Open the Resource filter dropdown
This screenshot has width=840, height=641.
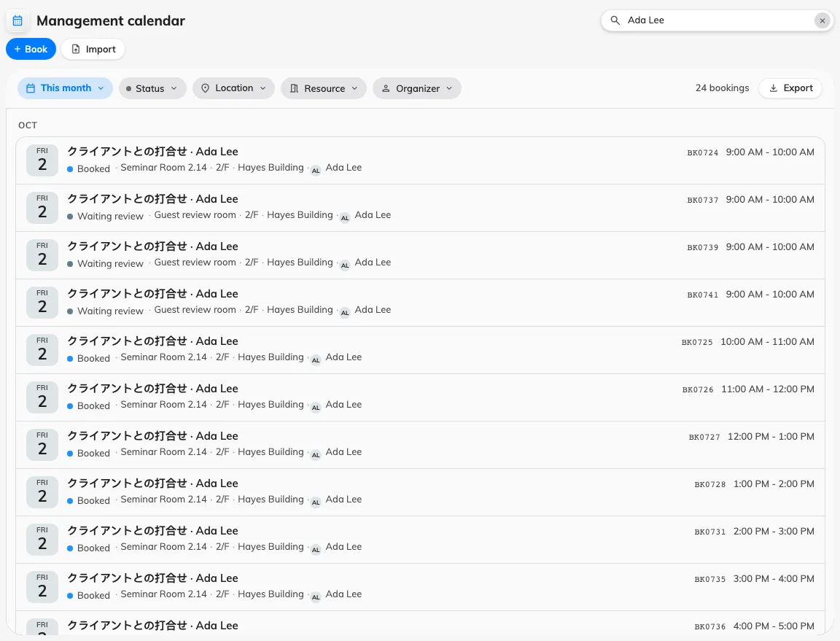point(324,88)
